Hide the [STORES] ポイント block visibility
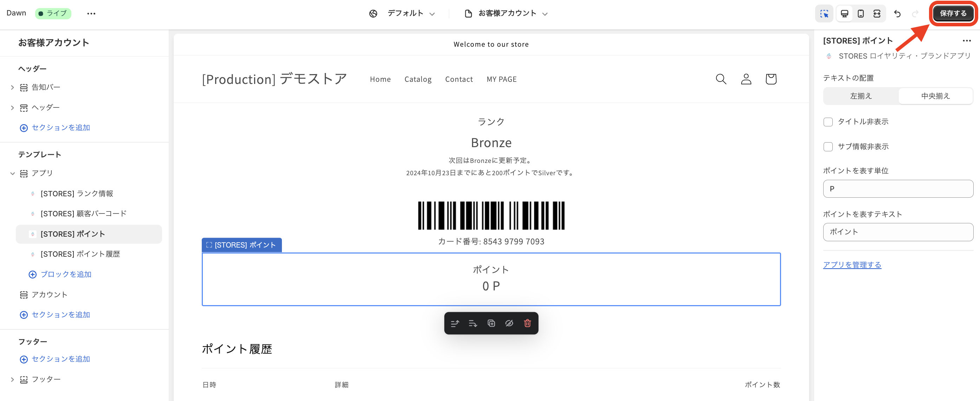Image resolution: width=980 pixels, height=401 pixels. 509,323
